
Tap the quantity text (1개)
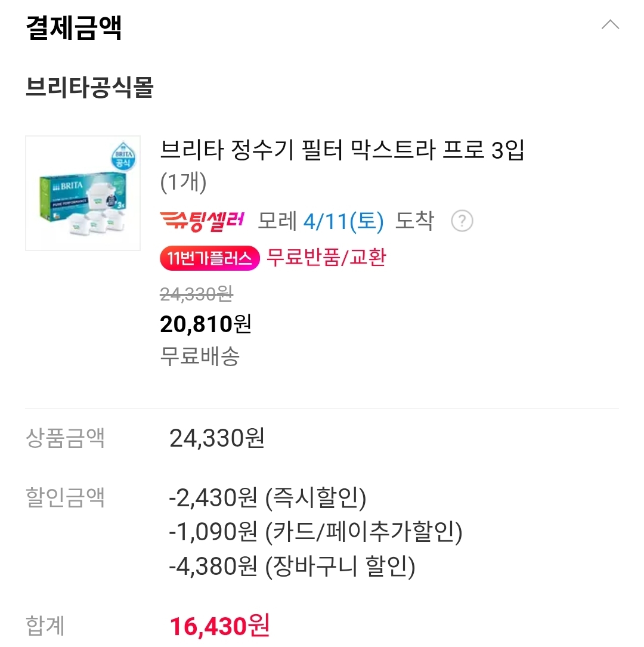pos(183,182)
